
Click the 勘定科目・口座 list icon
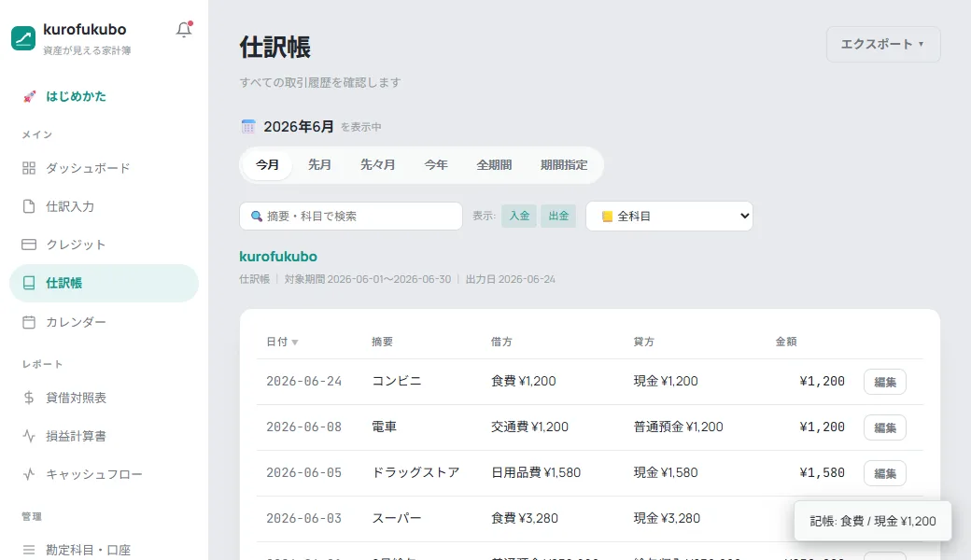(x=29, y=550)
